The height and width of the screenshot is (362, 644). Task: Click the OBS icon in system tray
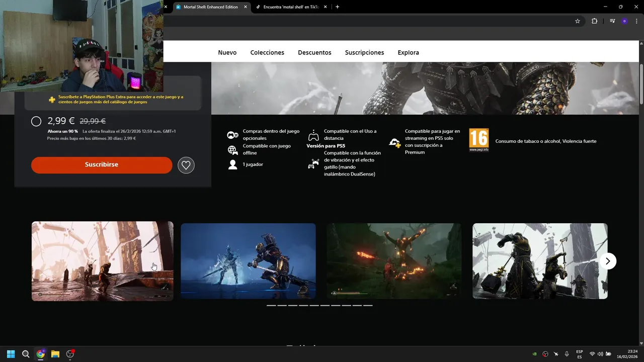[545, 354]
